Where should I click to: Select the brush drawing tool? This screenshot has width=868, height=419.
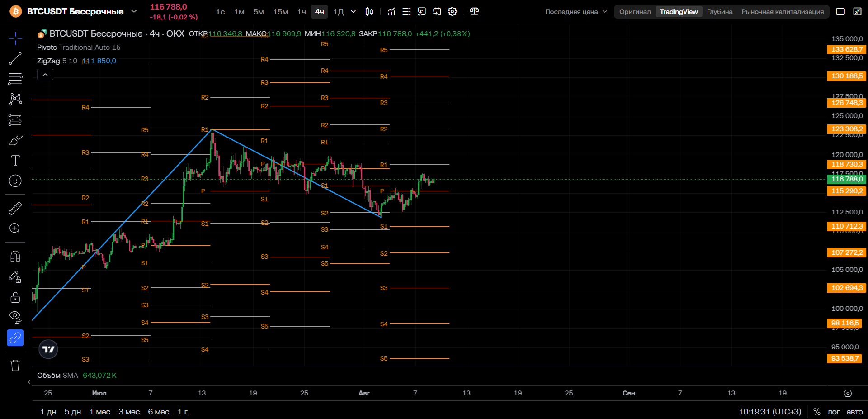tap(15, 140)
